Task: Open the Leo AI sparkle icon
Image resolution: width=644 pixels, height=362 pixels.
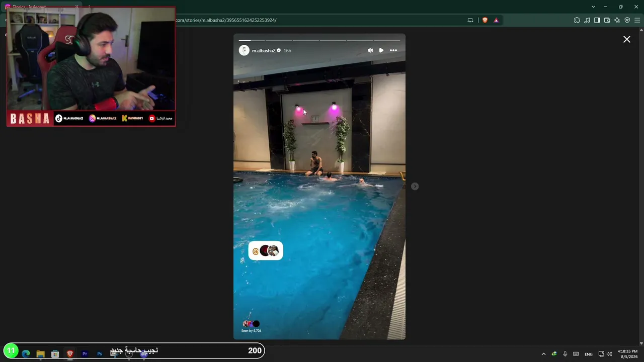Action: pos(617,20)
